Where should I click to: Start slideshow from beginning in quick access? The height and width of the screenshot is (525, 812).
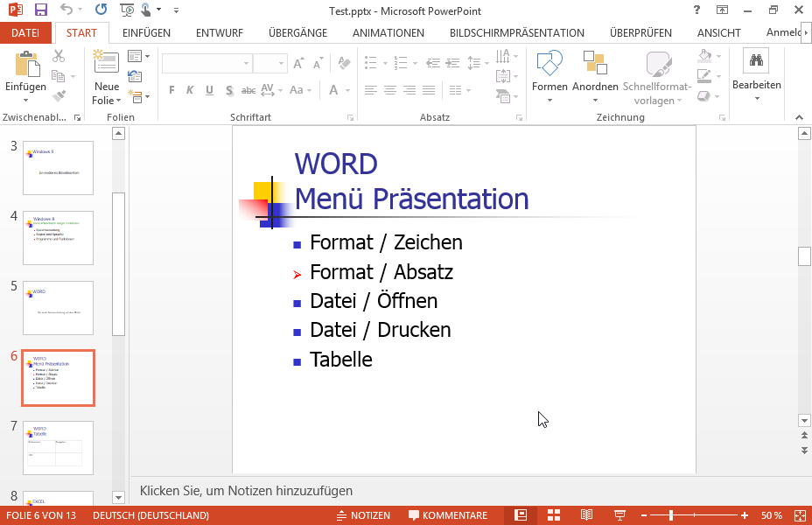[x=127, y=10]
